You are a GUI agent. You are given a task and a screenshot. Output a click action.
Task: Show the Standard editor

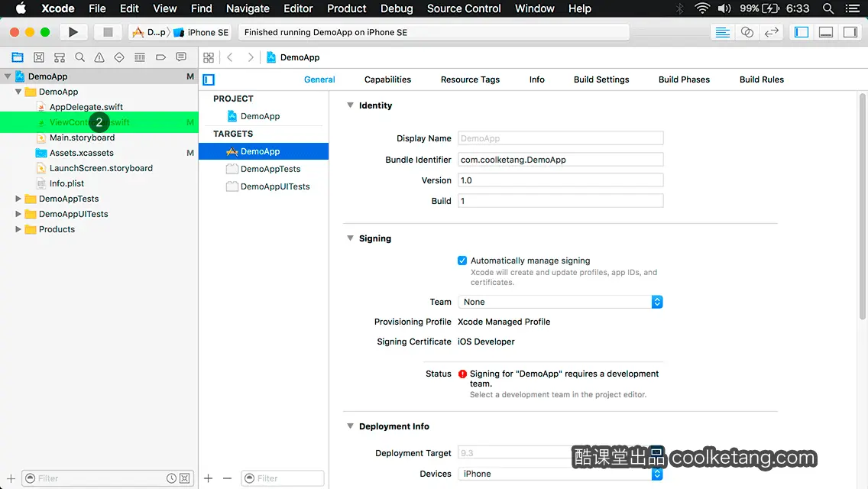pos(722,32)
